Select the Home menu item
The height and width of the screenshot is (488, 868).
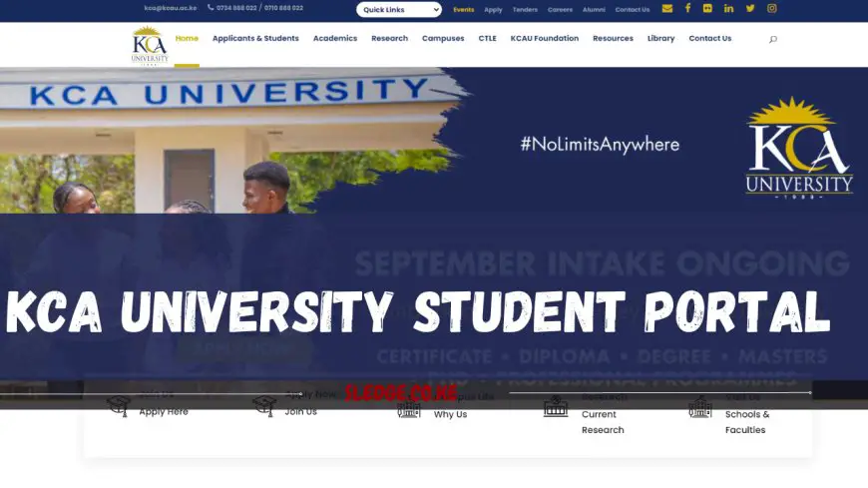pyautogui.click(x=187, y=38)
